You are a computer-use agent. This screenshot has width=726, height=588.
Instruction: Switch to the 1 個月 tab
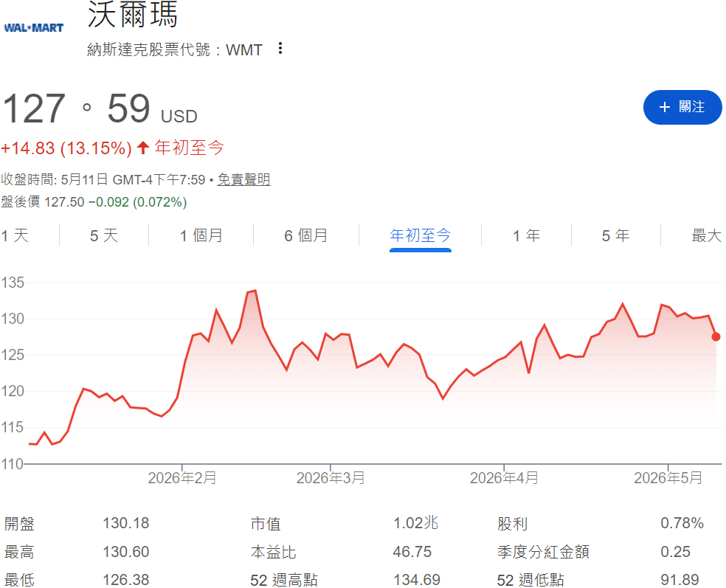(x=201, y=235)
